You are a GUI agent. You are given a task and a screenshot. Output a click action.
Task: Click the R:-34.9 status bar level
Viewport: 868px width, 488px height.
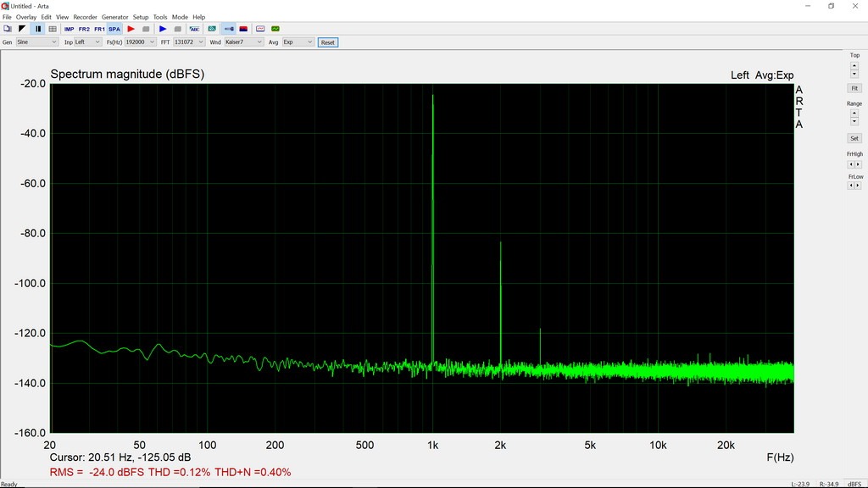(x=829, y=484)
